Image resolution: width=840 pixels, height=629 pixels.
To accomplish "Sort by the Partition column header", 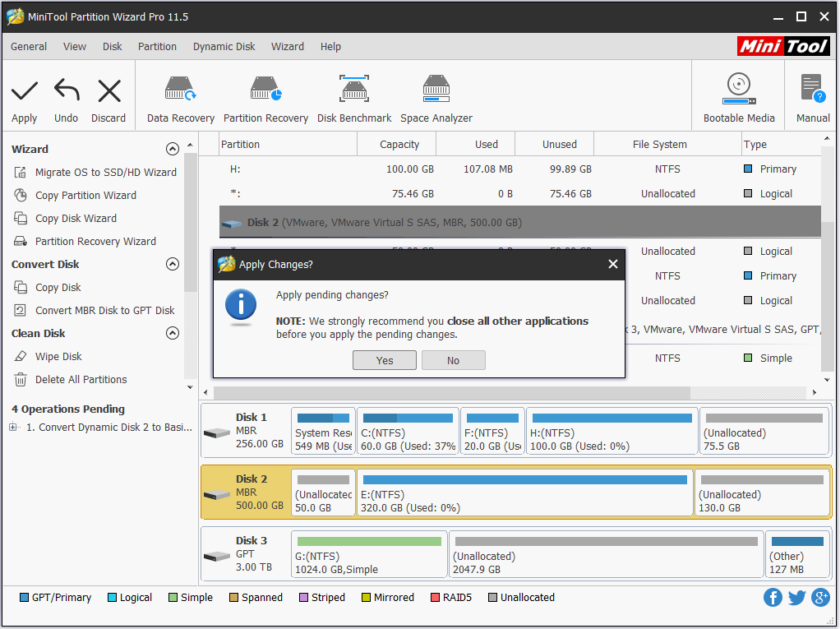I will [x=288, y=145].
